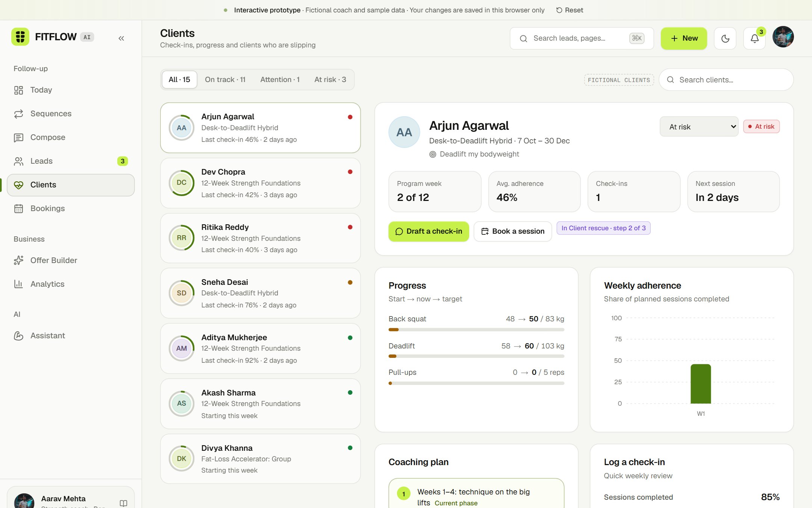Open notifications bell

click(754, 38)
